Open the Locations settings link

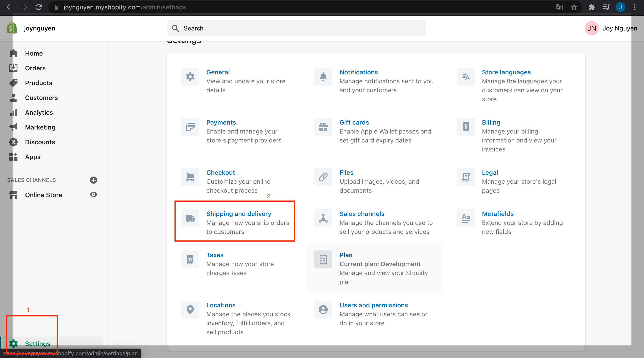coord(221,305)
